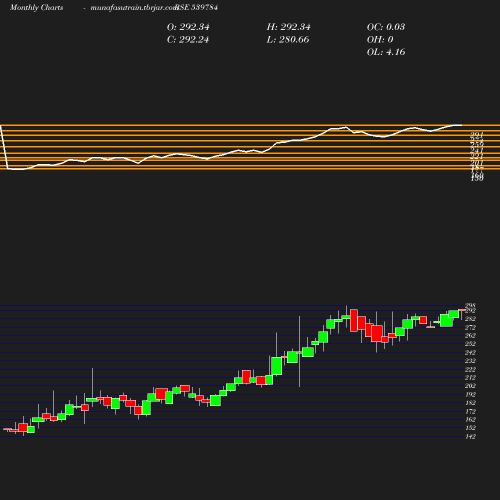
Task: Click the 162 price axis label
Action: click(470, 420)
